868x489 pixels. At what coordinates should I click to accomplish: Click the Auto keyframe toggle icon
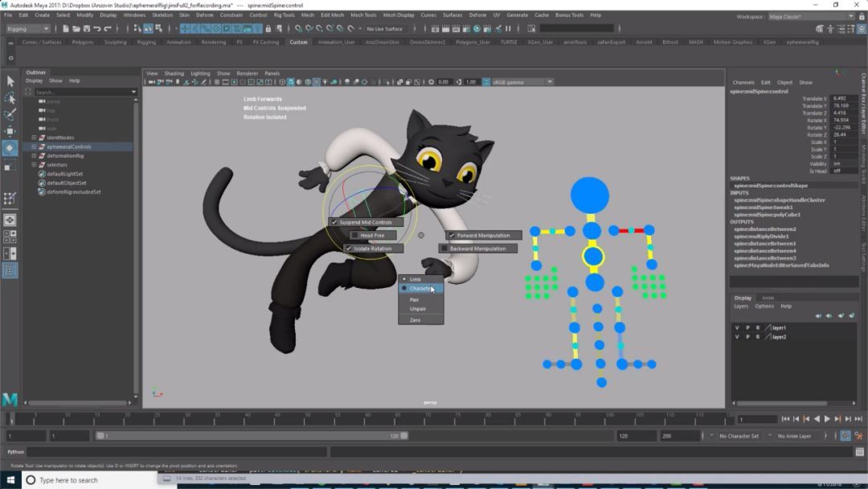pyautogui.click(x=845, y=436)
